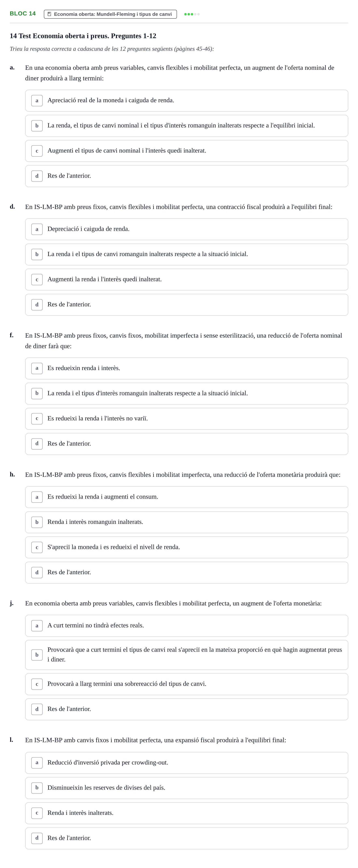The width and height of the screenshot is (358, 868).
Task: Choose 'S'apreciï la moneda i es redueixi el nivell de renda'
Action: [x=187, y=547]
